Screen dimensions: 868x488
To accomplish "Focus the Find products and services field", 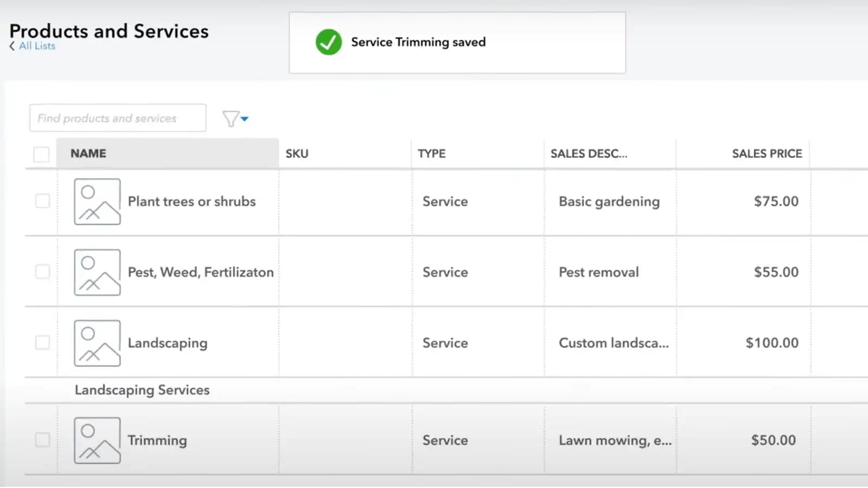I will coord(118,118).
